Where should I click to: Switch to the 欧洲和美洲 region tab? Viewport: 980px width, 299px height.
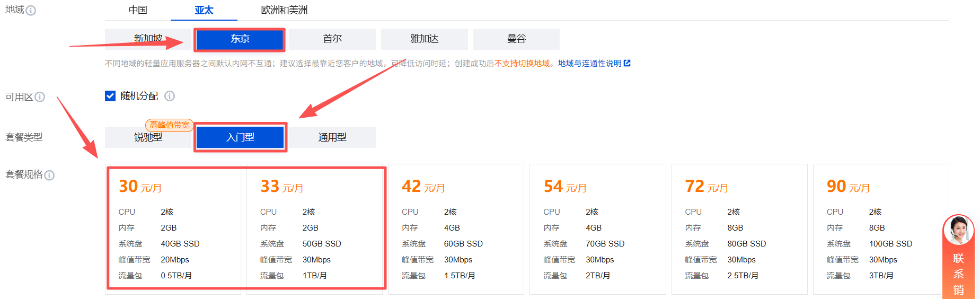point(284,10)
